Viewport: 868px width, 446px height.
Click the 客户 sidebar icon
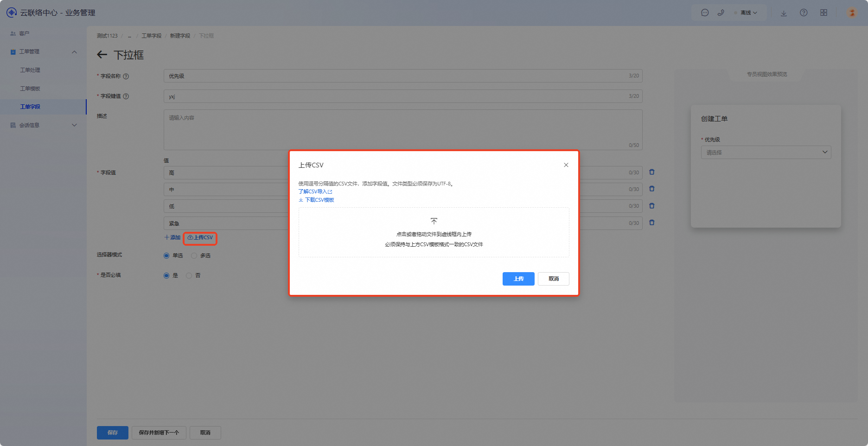point(13,33)
